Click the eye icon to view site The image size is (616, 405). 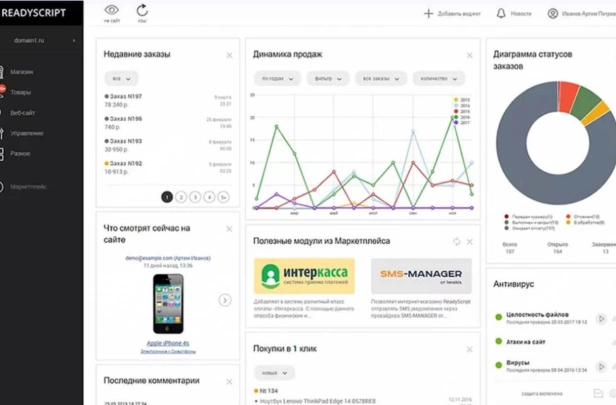click(112, 10)
